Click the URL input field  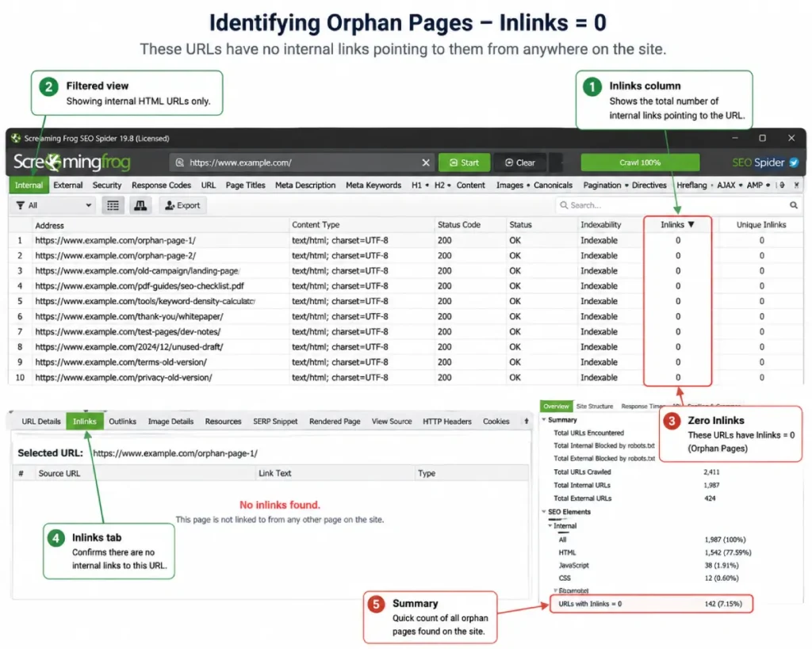(301, 162)
